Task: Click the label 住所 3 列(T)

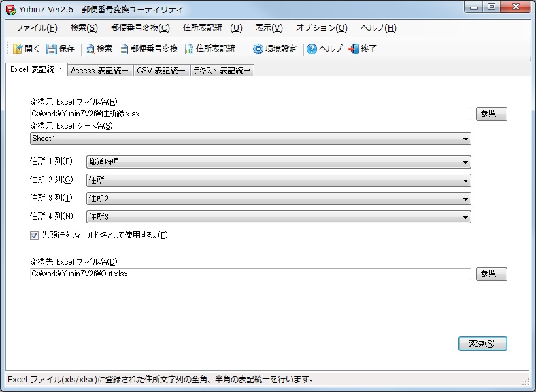Action: point(51,198)
